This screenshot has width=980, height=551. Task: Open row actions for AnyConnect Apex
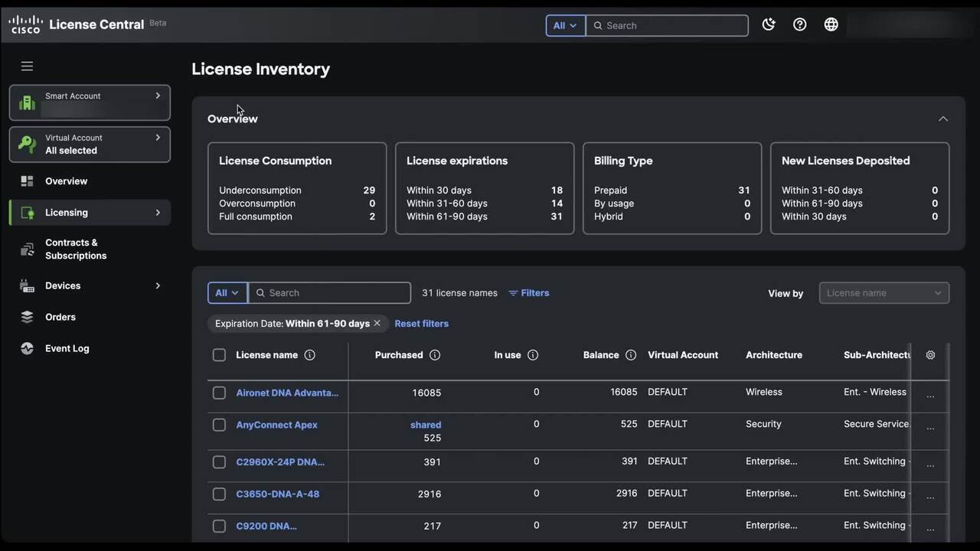(930, 428)
